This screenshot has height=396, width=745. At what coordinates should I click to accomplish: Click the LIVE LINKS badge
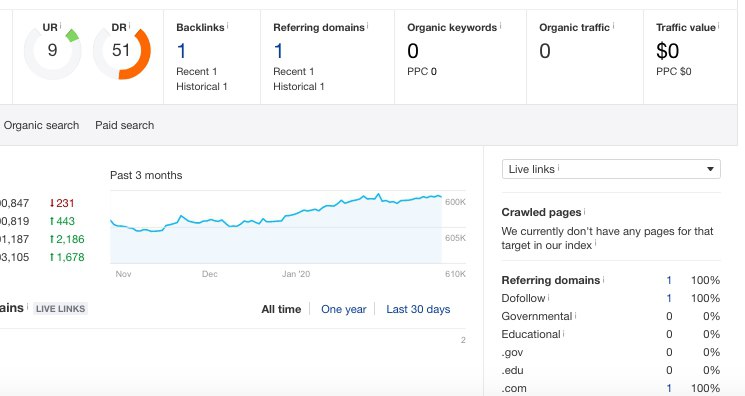tap(60, 309)
